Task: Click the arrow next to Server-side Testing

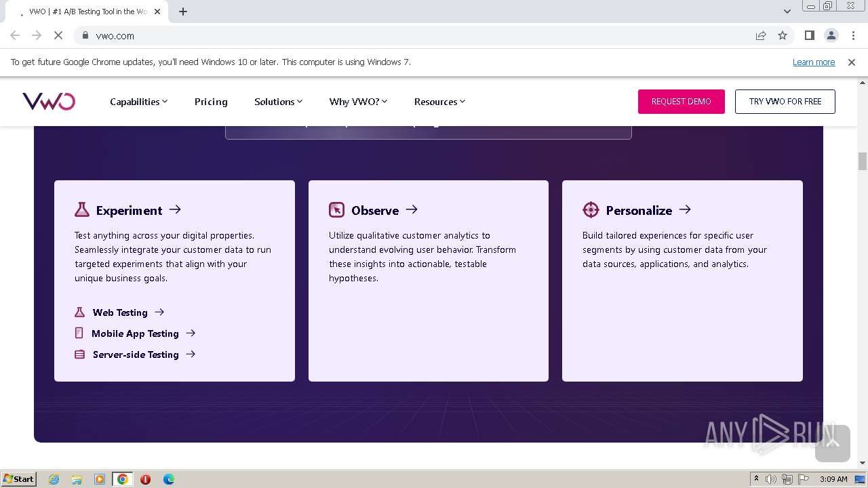Action: 191,354
